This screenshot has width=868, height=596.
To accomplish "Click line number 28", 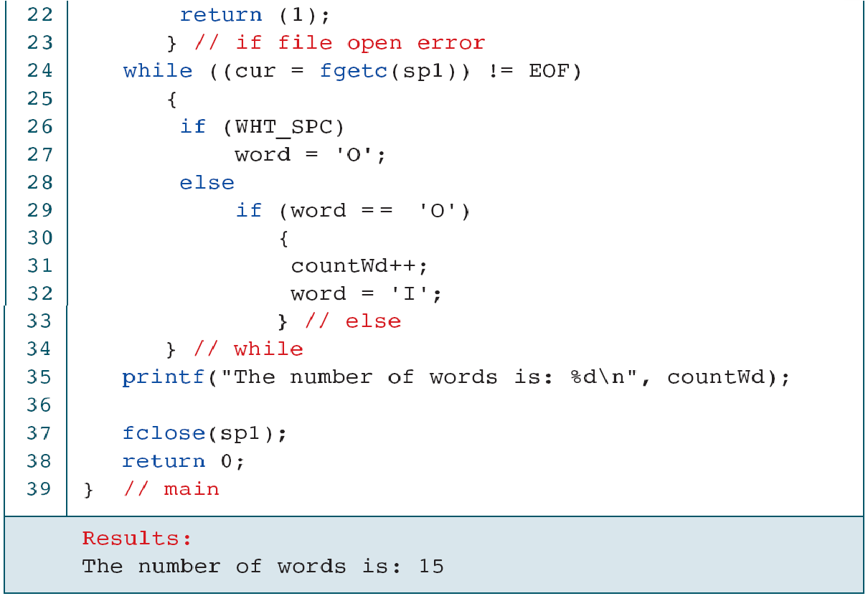I will pyautogui.click(x=40, y=183).
